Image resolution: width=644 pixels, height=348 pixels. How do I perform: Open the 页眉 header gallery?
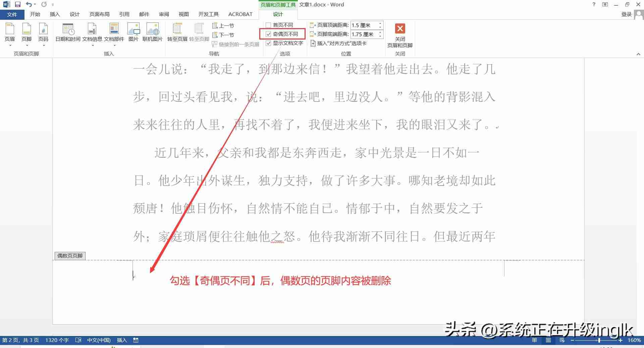tap(10, 34)
